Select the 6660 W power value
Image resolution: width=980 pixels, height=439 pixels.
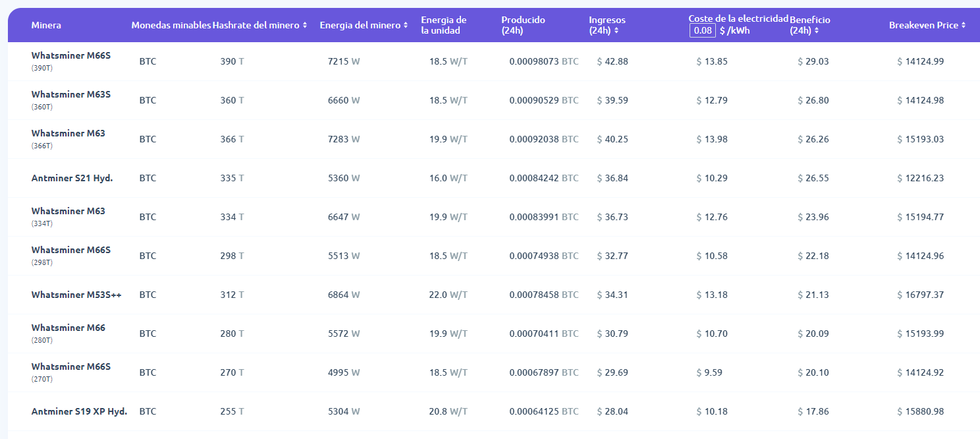[344, 100]
